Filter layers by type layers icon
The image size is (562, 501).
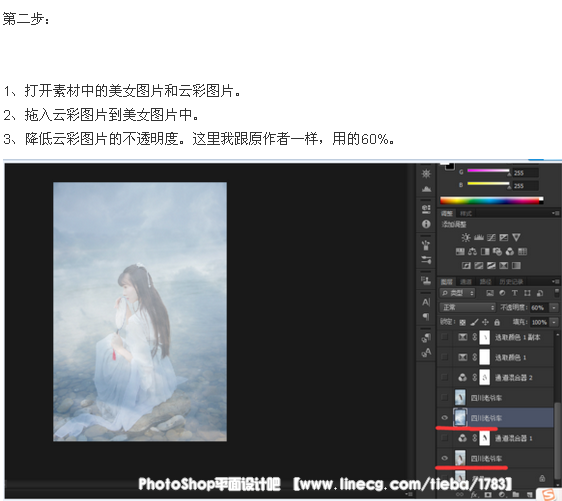click(x=515, y=293)
